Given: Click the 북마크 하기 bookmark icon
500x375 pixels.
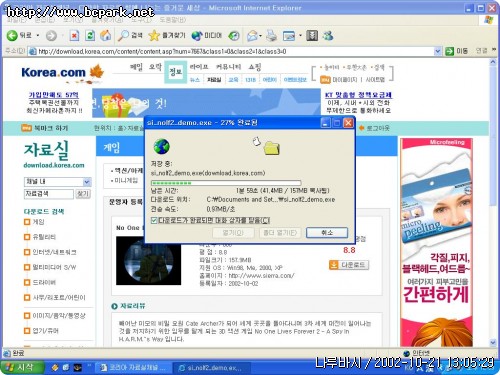Looking at the screenshot, I should [26, 128].
